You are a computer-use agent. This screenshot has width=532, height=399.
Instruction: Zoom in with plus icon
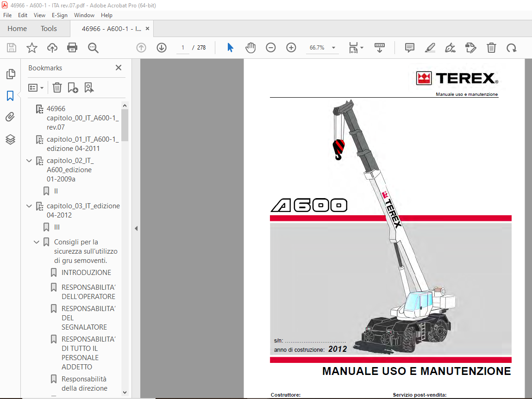pos(291,48)
